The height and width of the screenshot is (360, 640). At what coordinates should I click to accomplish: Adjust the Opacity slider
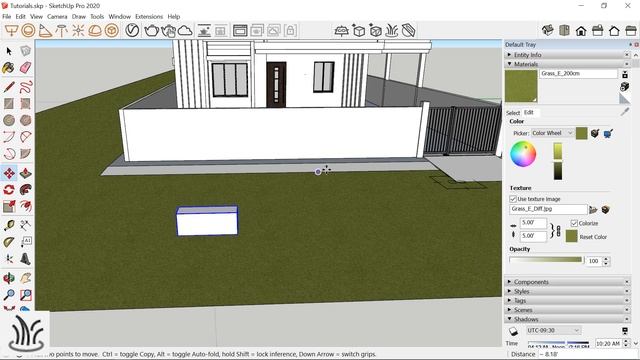pos(546,260)
